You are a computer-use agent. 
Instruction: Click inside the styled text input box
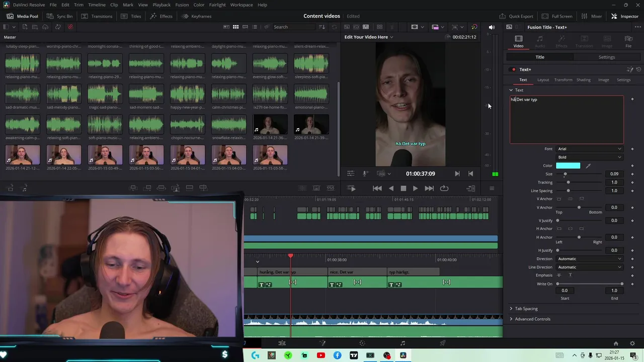click(567, 120)
